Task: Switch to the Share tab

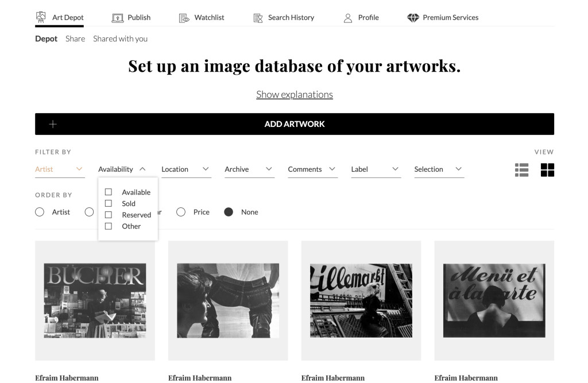Action: [75, 38]
